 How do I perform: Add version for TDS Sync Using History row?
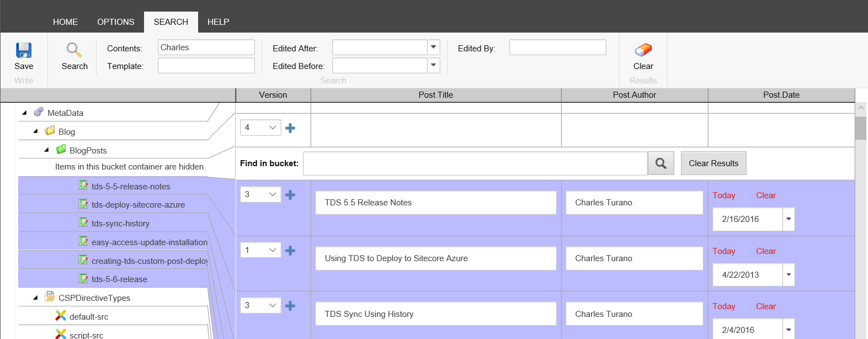(290, 306)
